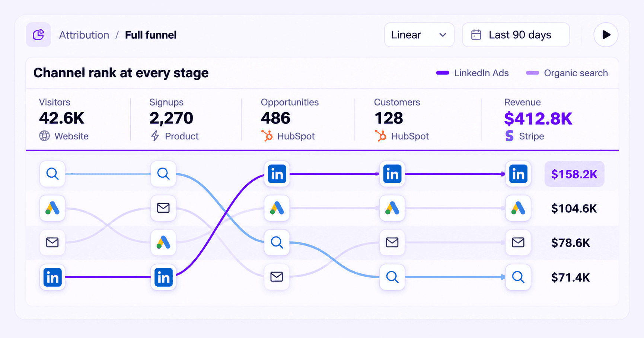Click the search icon in Opportunities column

[277, 242]
